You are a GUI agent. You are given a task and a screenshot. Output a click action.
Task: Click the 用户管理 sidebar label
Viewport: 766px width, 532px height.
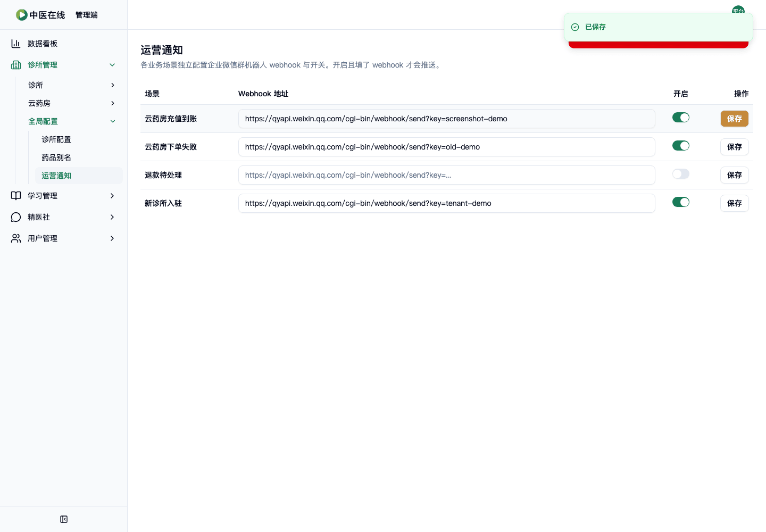pos(43,238)
